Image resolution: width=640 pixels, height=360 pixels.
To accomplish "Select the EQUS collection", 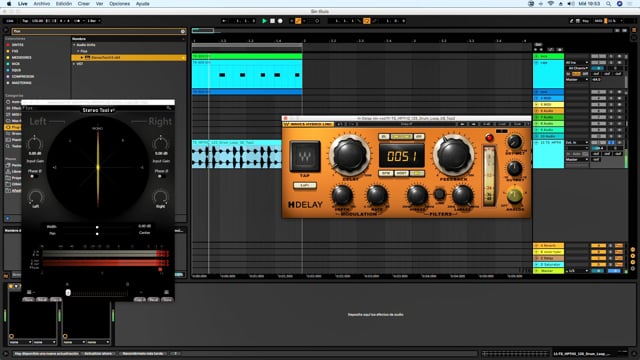I will (16, 70).
